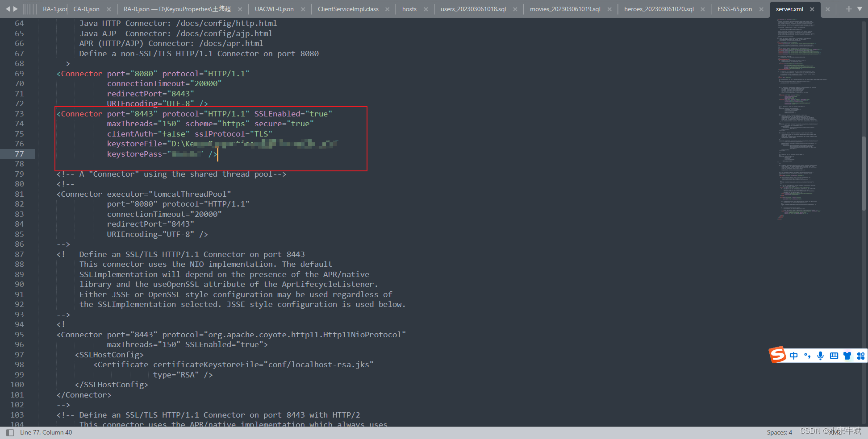Close the hosts tab
Viewport: 868px width, 439px height.
(426, 9)
